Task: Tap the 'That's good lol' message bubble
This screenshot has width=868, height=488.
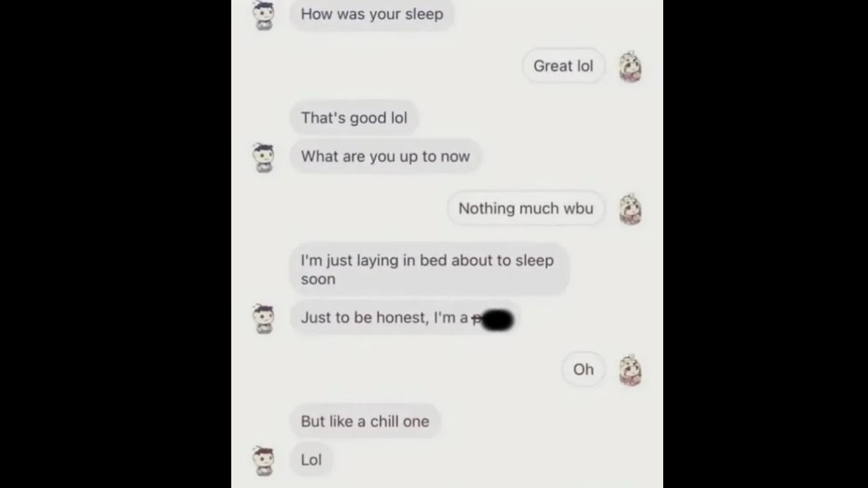Action: coord(354,118)
